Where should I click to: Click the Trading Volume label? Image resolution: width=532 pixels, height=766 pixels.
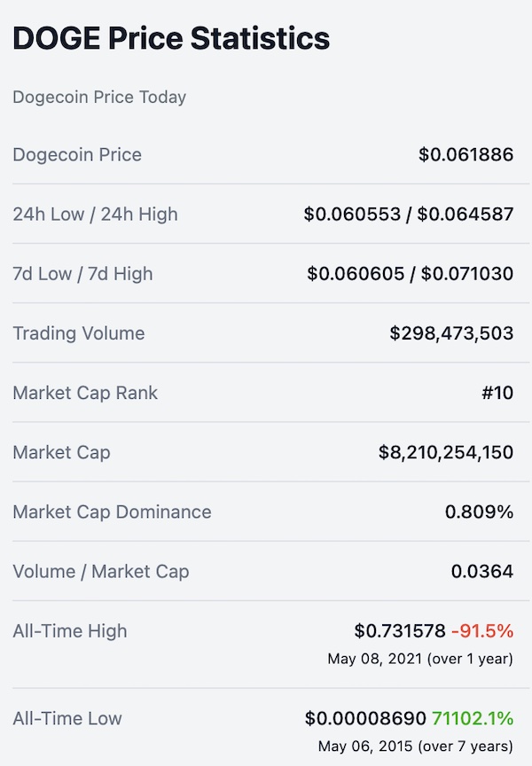pyautogui.click(x=79, y=333)
